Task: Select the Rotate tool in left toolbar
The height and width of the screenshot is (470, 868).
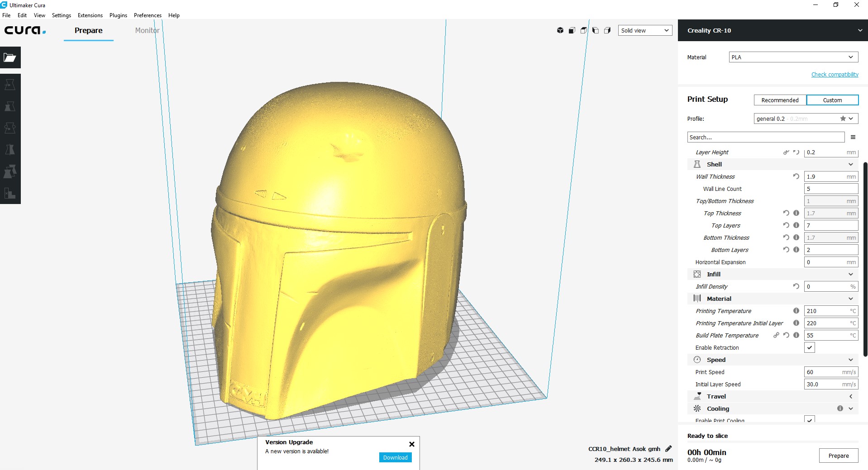Action: pyautogui.click(x=10, y=128)
